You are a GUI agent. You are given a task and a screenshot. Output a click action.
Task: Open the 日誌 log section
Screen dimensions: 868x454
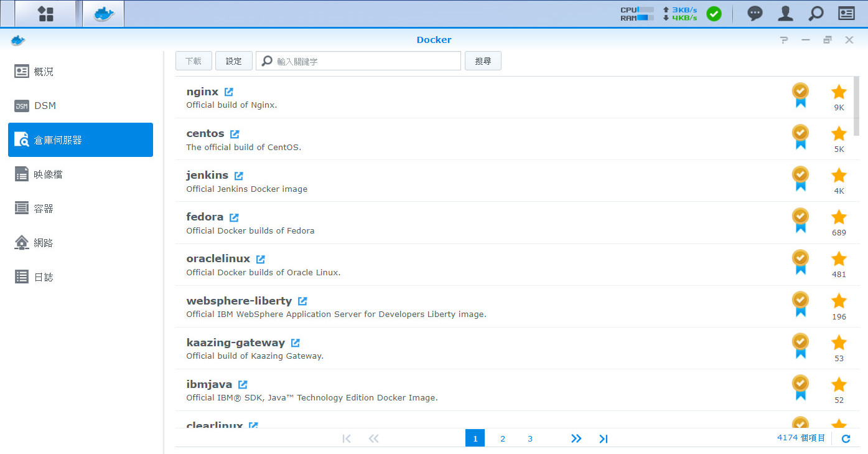click(x=81, y=277)
